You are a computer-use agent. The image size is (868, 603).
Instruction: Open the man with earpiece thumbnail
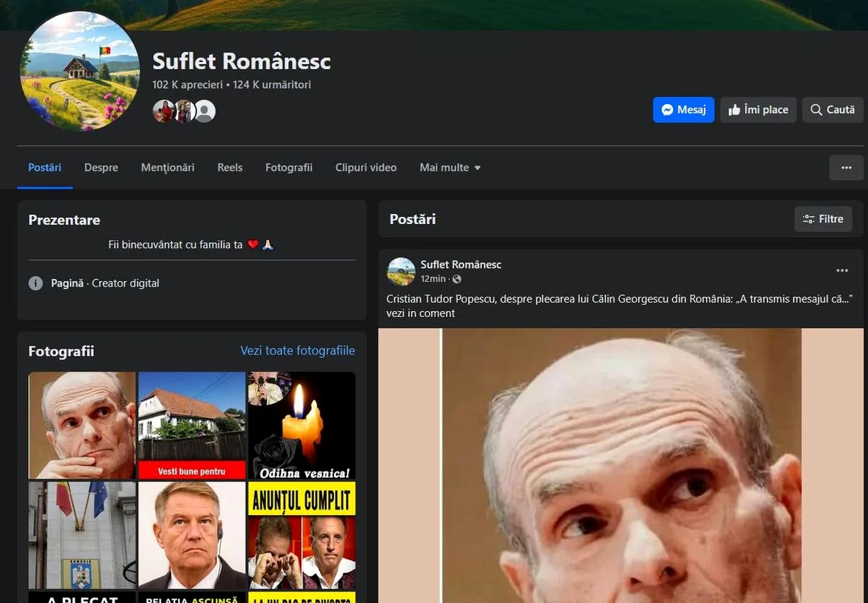tap(192, 535)
